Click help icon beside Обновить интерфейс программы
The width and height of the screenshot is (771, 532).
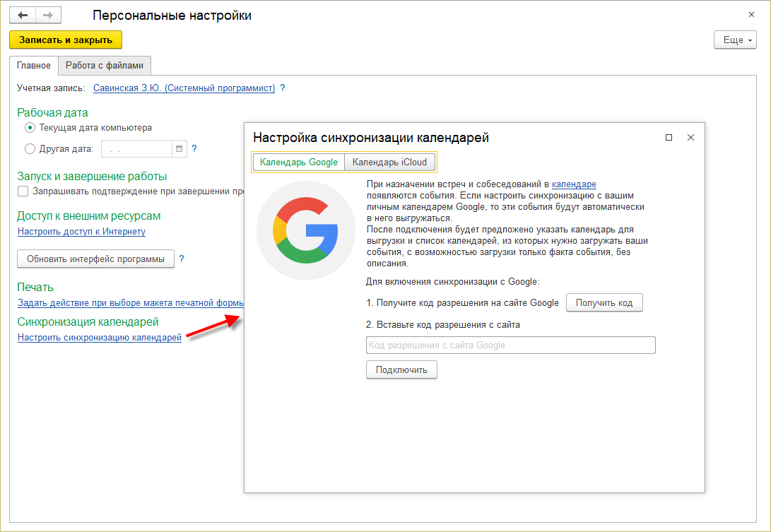pyautogui.click(x=182, y=259)
